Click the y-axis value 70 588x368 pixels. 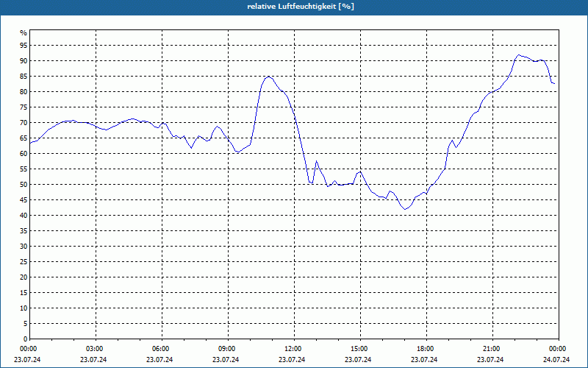point(24,123)
